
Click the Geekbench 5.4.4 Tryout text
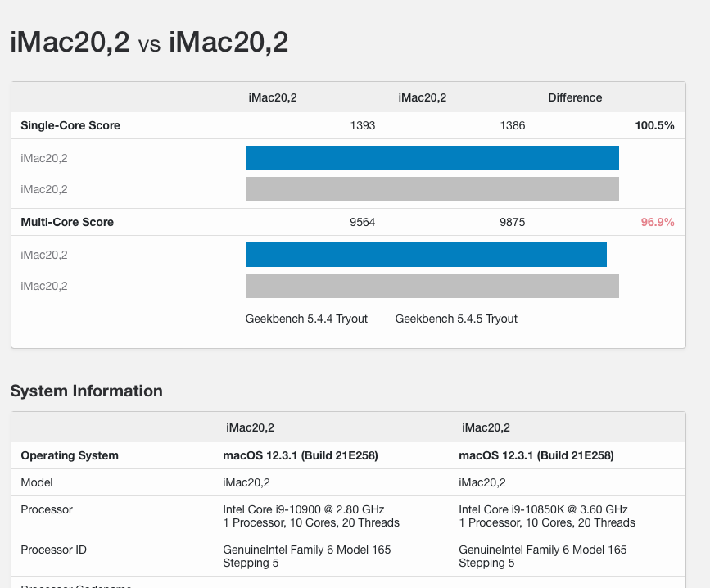(x=306, y=319)
